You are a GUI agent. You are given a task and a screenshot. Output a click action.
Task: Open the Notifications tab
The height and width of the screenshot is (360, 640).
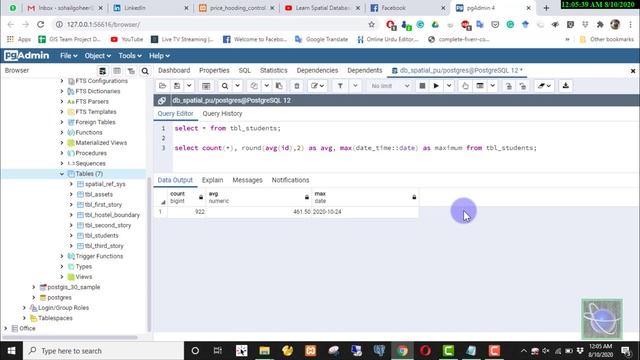290,180
